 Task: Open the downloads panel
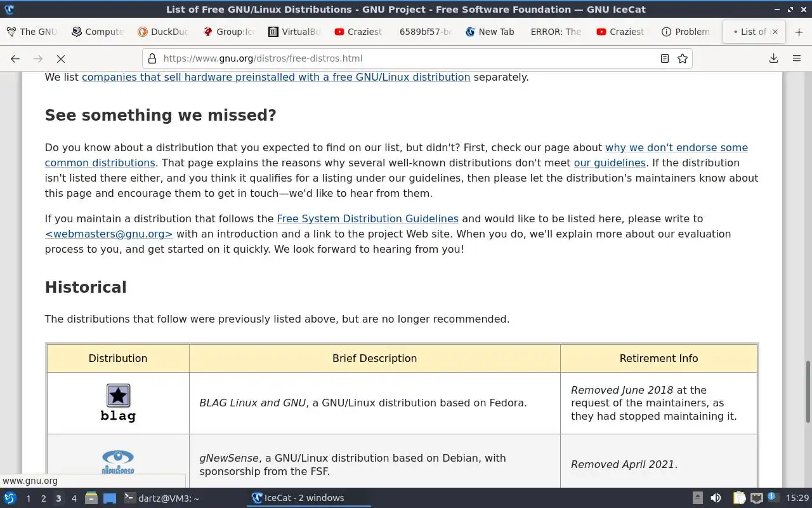click(x=773, y=58)
